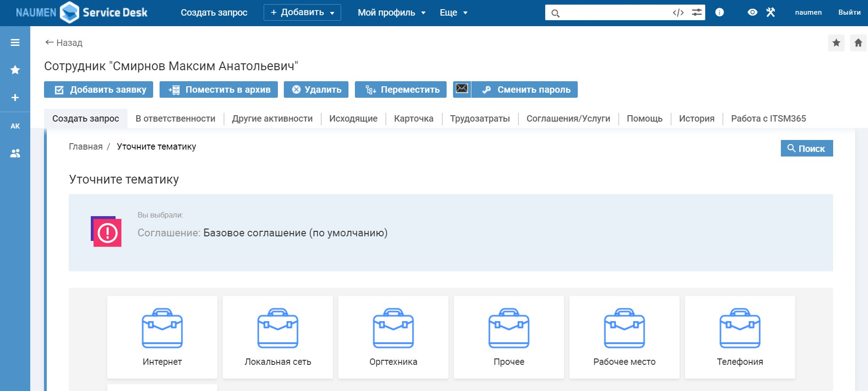Viewport: 868px width, 391px height.
Task: Open the wrench admin settings icon
Action: pos(770,12)
